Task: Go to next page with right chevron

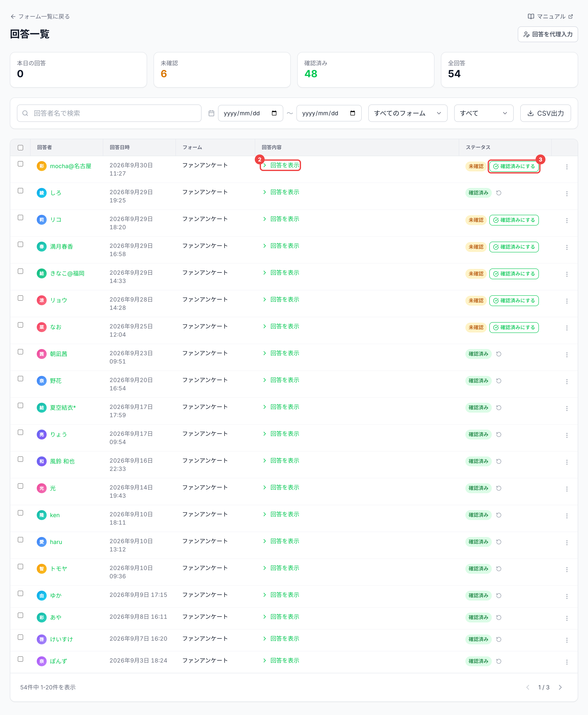Action: (x=560, y=687)
